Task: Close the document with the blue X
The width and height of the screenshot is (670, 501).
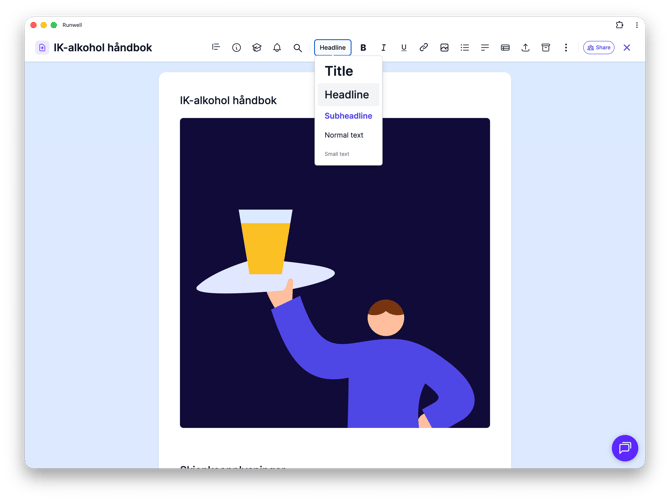Action: coord(627,47)
